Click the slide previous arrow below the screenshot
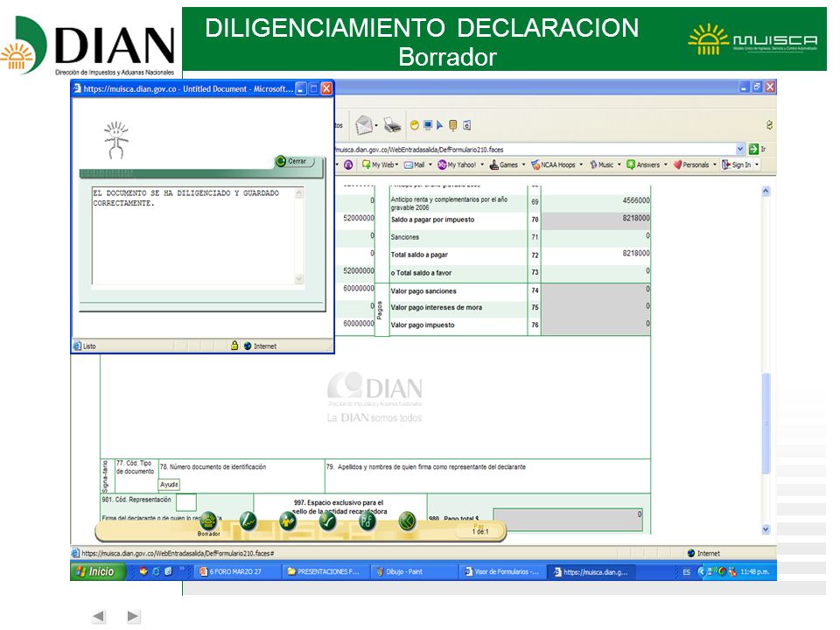 (x=99, y=617)
